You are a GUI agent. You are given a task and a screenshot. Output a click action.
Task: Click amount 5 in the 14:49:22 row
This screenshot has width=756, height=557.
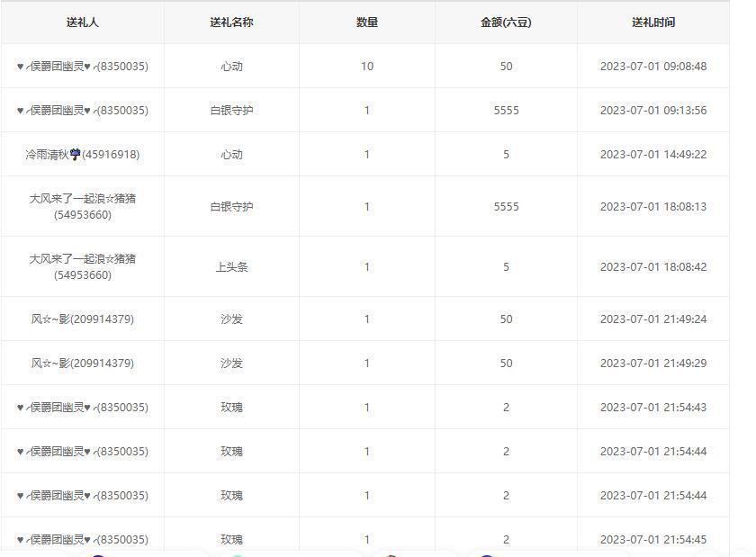point(506,154)
